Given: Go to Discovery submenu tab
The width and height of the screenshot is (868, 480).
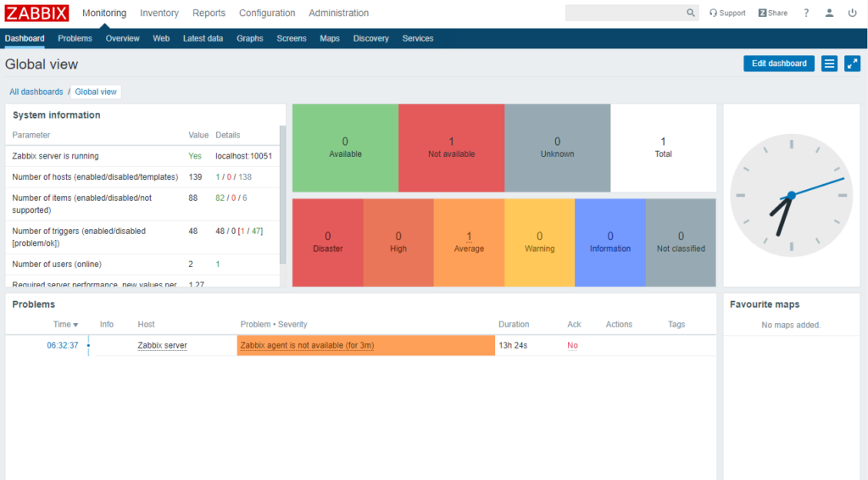Looking at the screenshot, I should click(371, 38).
